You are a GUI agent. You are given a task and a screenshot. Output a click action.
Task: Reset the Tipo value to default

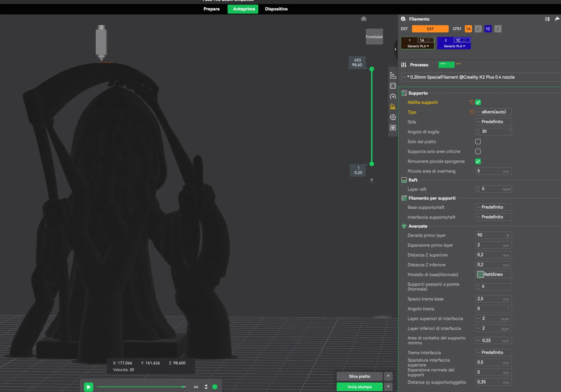click(x=472, y=112)
